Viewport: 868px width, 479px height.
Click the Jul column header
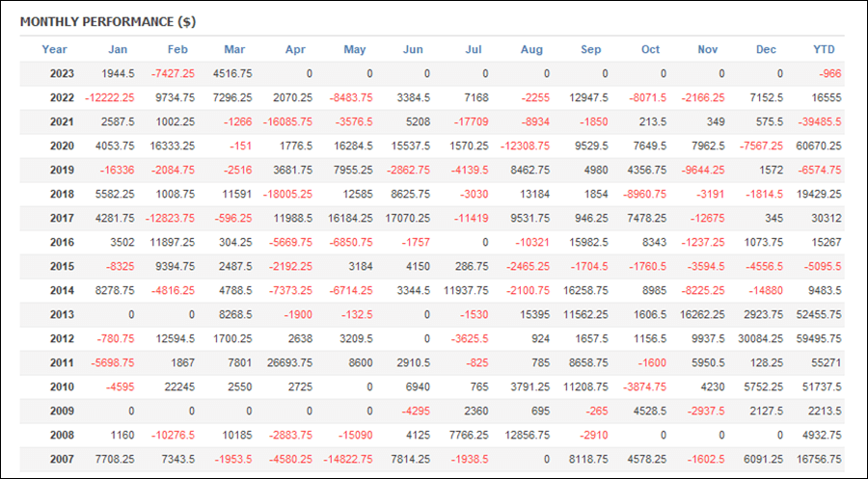tap(474, 49)
